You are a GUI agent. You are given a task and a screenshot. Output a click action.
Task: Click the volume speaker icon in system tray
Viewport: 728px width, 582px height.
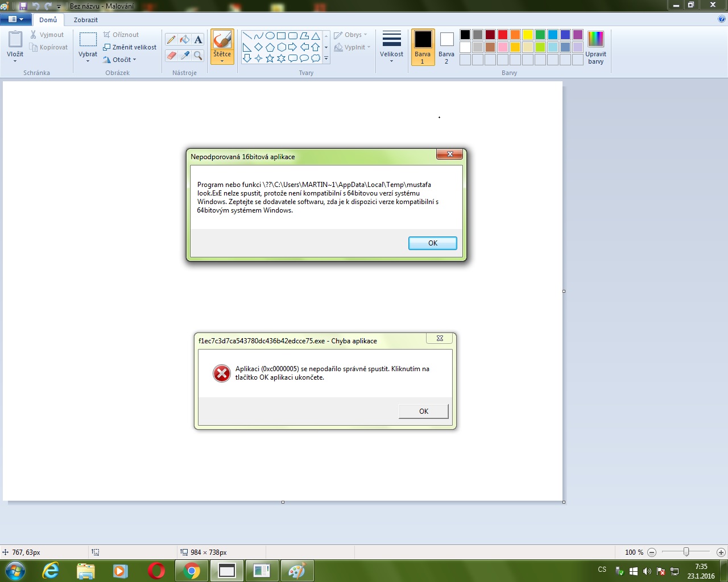647,571
